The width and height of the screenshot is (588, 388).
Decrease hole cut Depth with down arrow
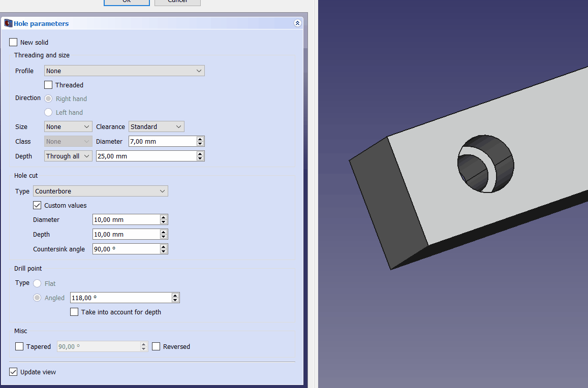tap(164, 237)
